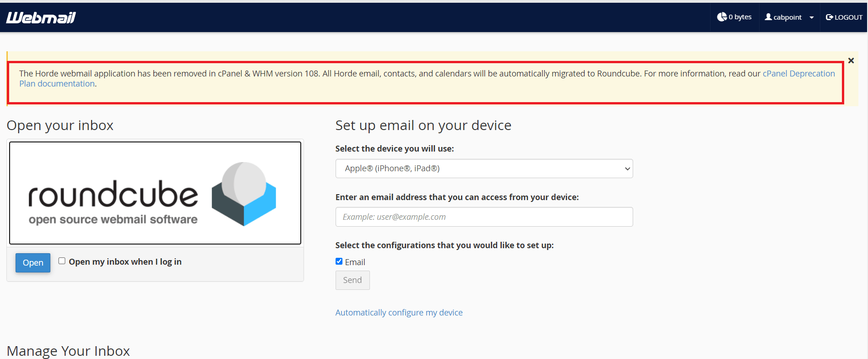Uncheck the Email configuration checkbox
868x359 pixels.
(x=339, y=261)
